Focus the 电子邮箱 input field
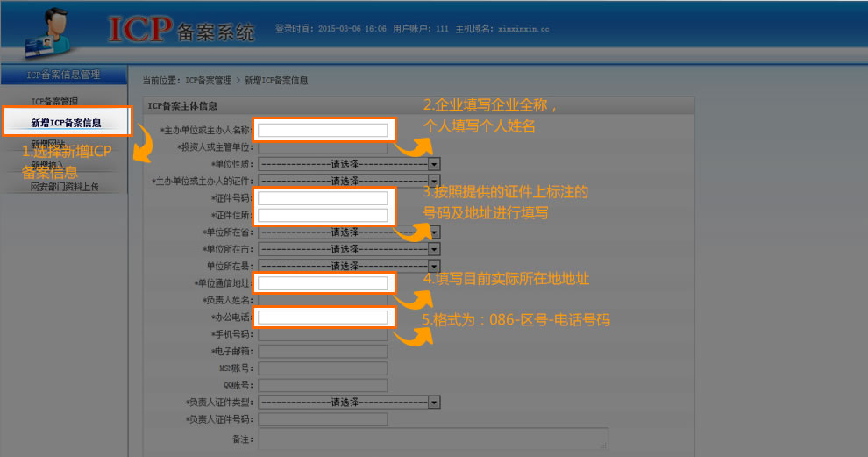 tap(323, 351)
